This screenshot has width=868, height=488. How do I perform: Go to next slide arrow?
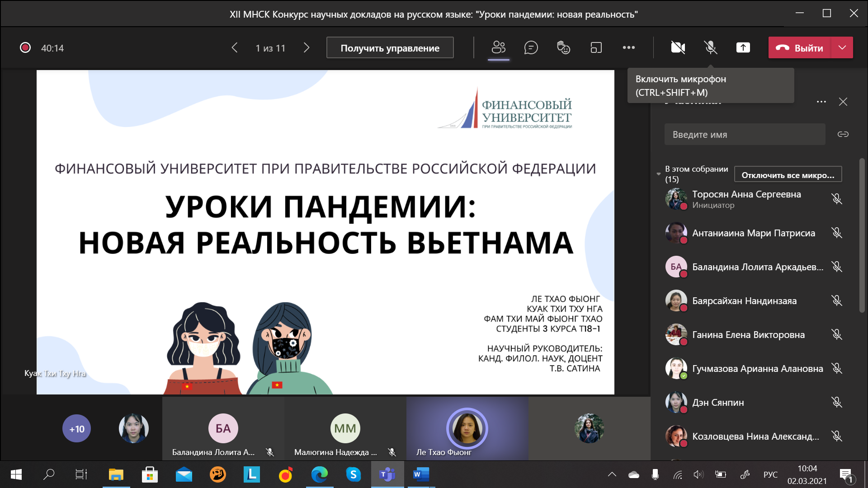pyautogui.click(x=307, y=47)
